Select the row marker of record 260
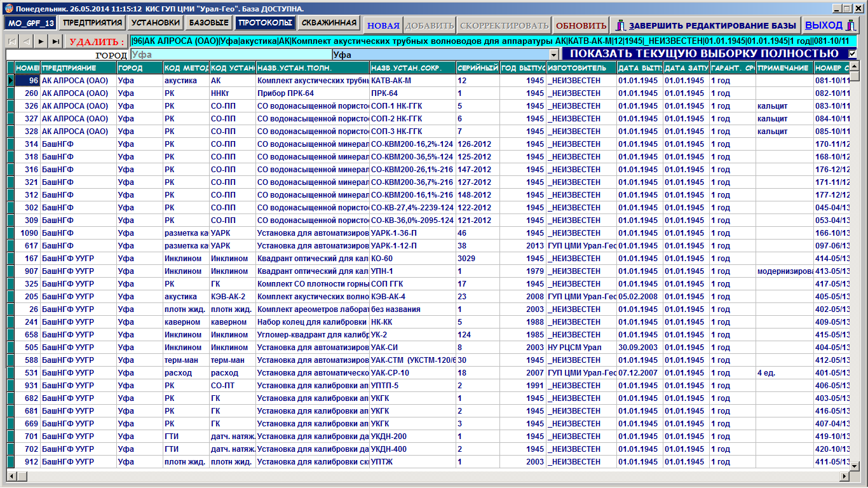This screenshot has width=868, height=488. point(10,93)
